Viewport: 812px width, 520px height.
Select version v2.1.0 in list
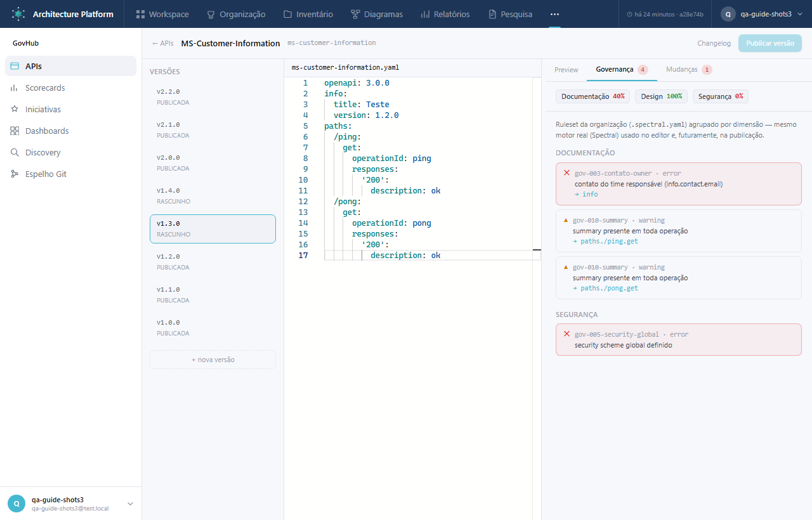click(213, 129)
